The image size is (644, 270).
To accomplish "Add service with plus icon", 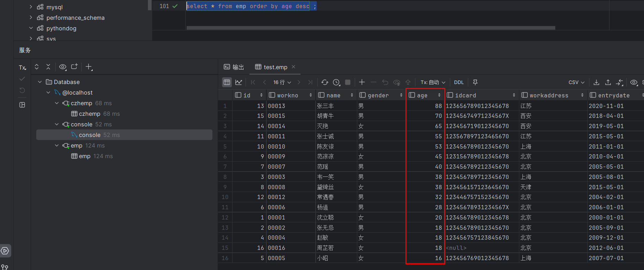I will pos(89,67).
